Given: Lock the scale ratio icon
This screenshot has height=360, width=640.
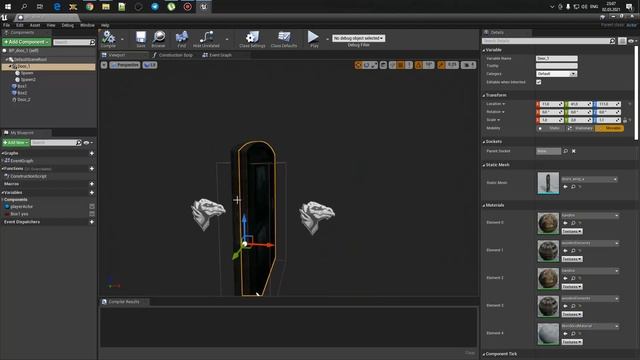Looking at the screenshot, I should pos(625,120).
